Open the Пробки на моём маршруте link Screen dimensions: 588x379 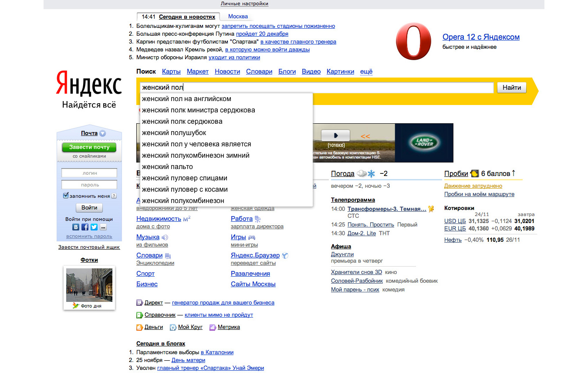point(479,194)
